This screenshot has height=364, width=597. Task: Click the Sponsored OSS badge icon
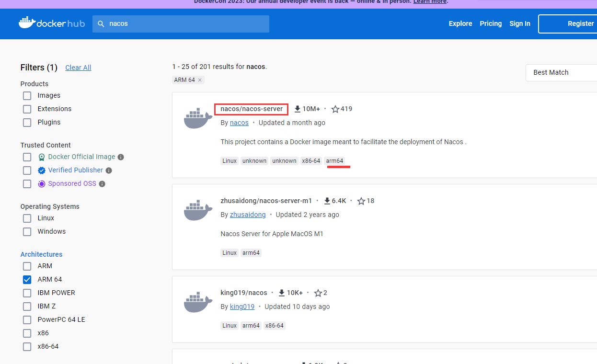pyautogui.click(x=42, y=184)
